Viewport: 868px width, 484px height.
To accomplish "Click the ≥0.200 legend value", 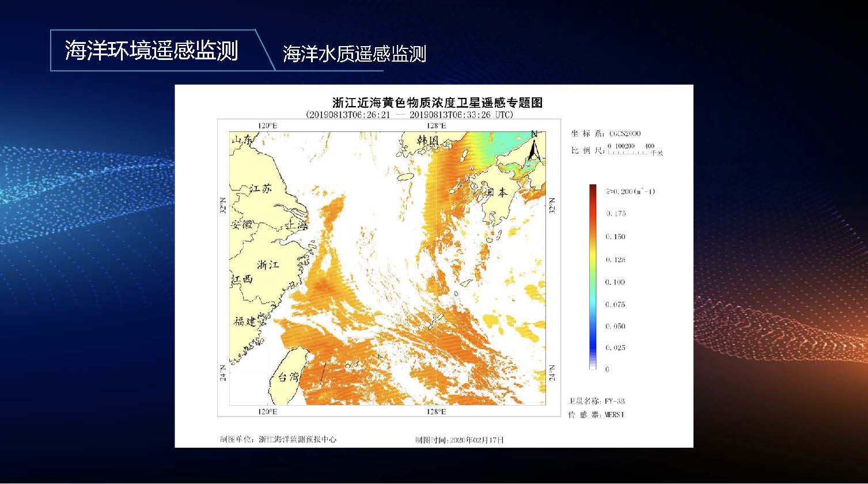I will pyautogui.click(x=630, y=191).
